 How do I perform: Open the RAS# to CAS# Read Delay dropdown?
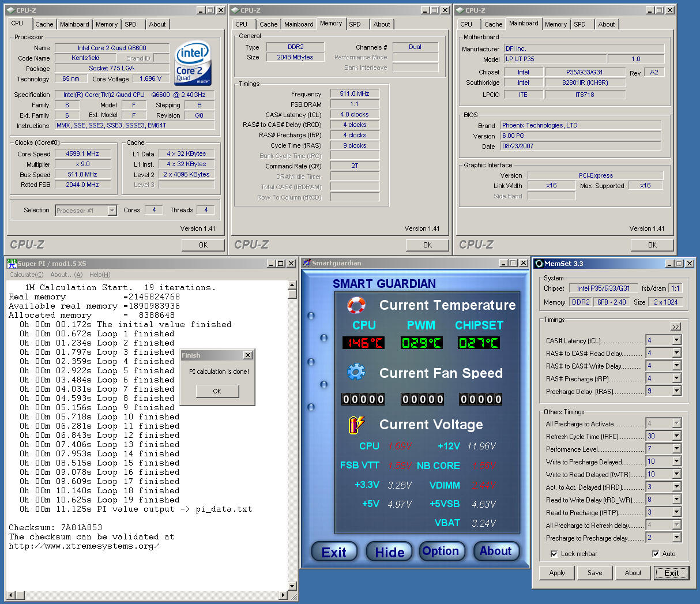coord(676,353)
